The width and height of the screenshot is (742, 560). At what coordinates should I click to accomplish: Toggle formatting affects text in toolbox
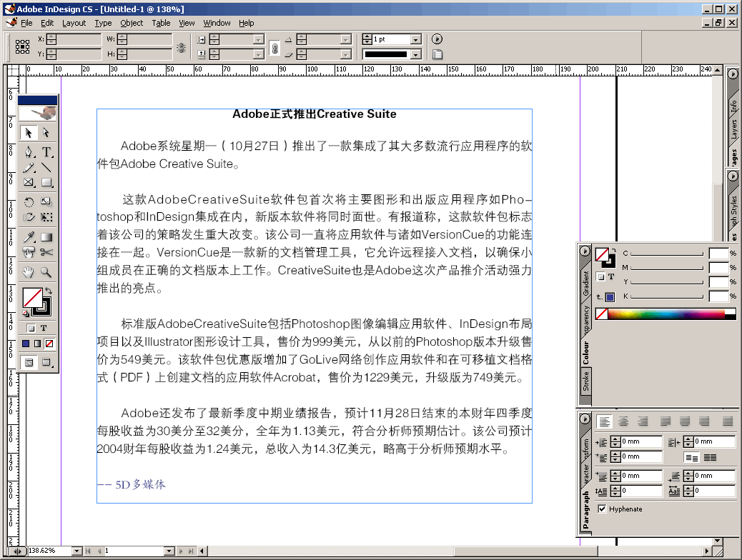44,328
